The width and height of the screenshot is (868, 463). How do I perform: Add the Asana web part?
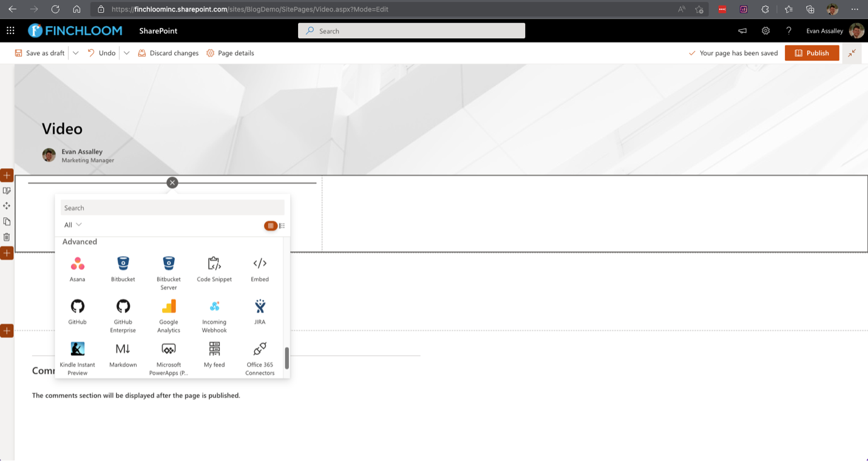77,269
